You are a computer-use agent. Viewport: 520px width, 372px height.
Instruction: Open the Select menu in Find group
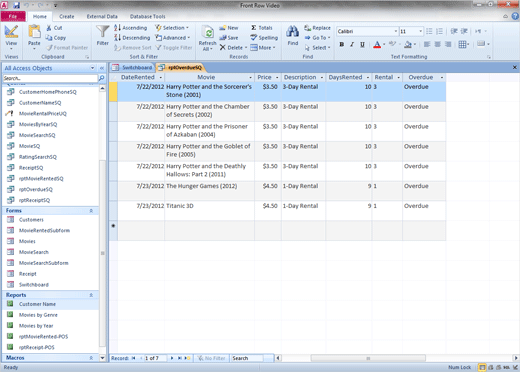coord(317,48)
